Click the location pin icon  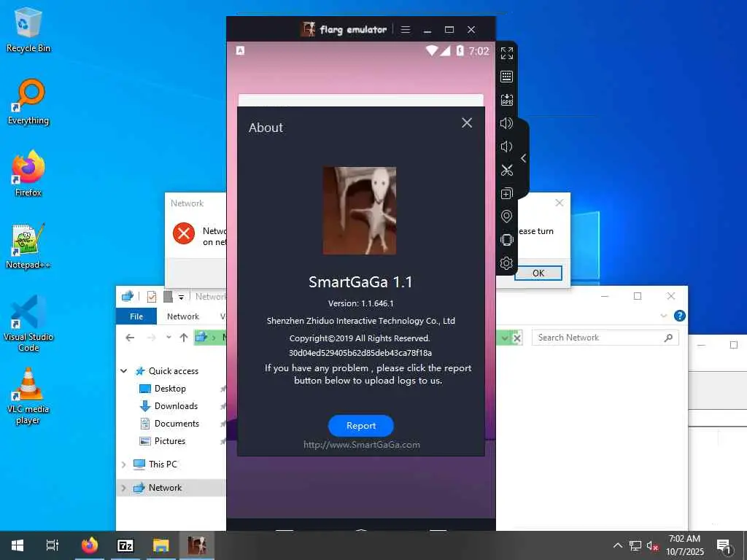pos(506,217)
